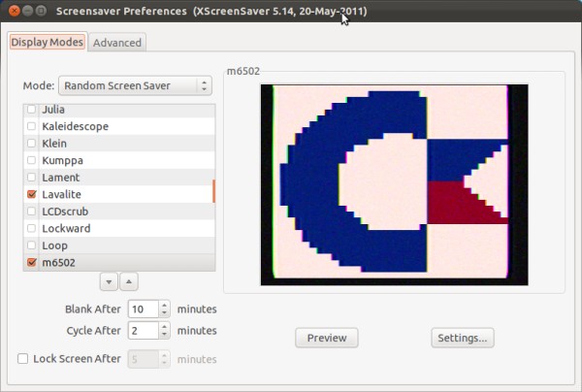Screen dimensions: 582x392
Task: Increase the Cycle After value
Action: (x=165, y=326)
